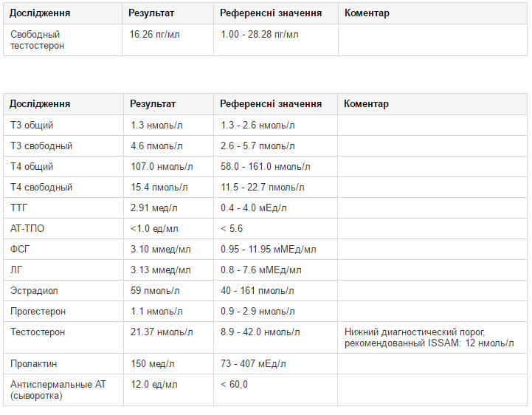Click the 'ТТГ' test name
The width and height of the screenshot is (532, 415).
[19, 208]
